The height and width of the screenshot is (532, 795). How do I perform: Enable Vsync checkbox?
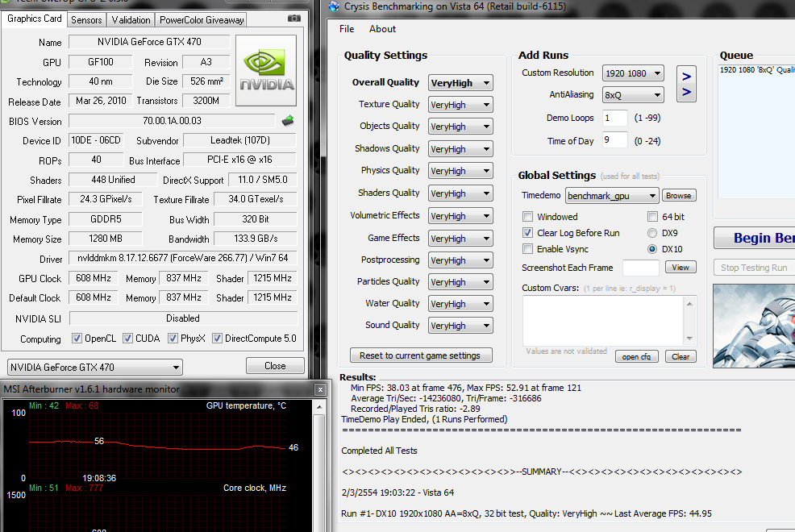coord(528,249)
